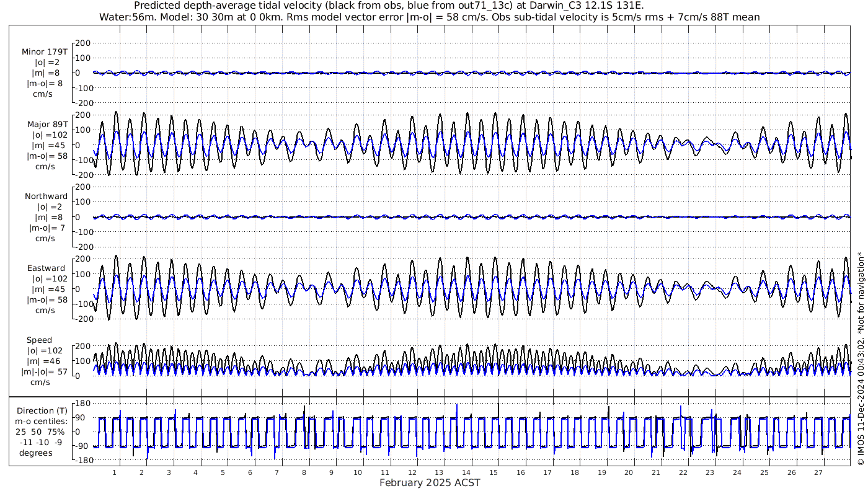
Task: Click the '|o| =2' value under Minor 179T
Action: coord(47,63)
